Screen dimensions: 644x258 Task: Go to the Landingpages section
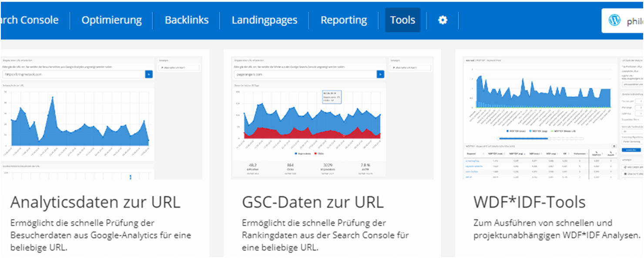(x=264, y=20)
